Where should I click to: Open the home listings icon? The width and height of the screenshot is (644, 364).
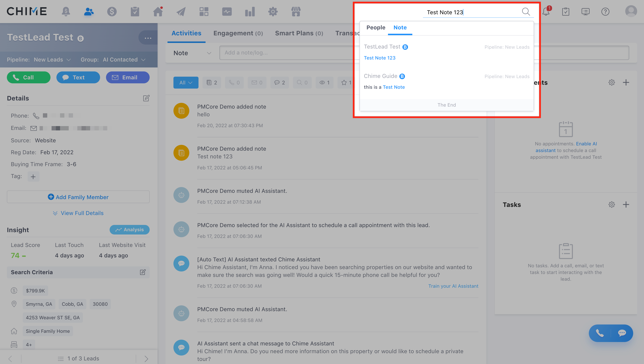click(x=158, y=12)
